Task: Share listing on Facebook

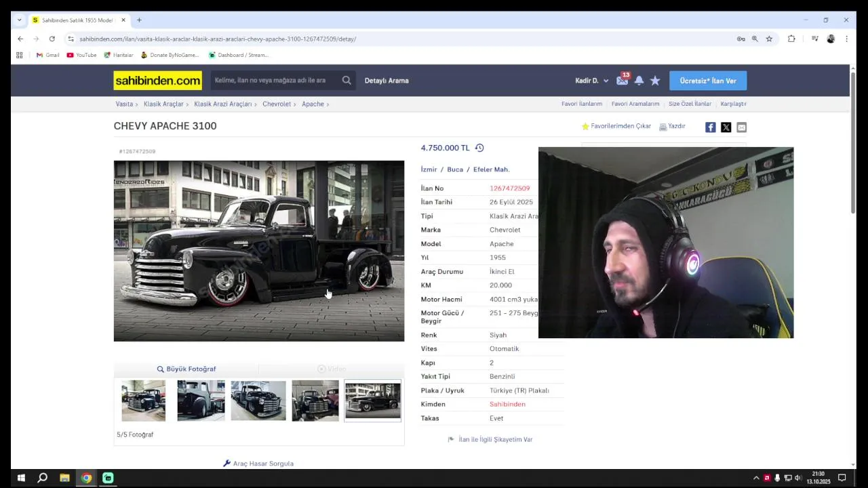Action: (x=710, y=127)
